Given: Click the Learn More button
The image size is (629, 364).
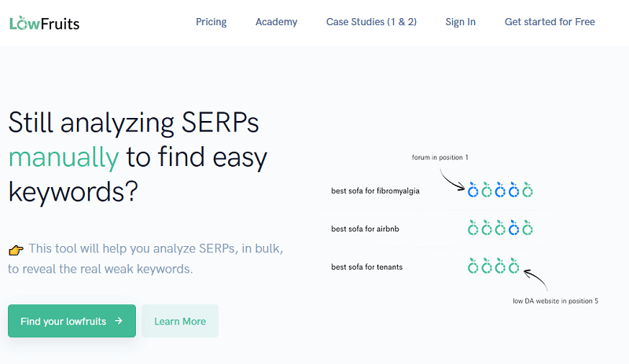Looking at the screenshot, I should (180, 321).
